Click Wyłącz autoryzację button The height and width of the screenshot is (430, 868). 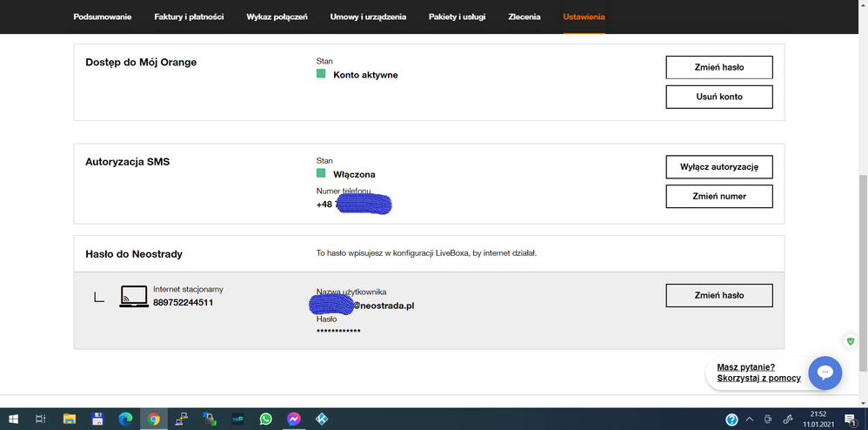pos(719,167)
